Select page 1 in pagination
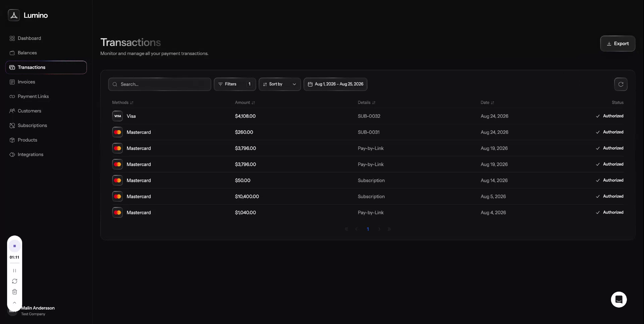 368,229
